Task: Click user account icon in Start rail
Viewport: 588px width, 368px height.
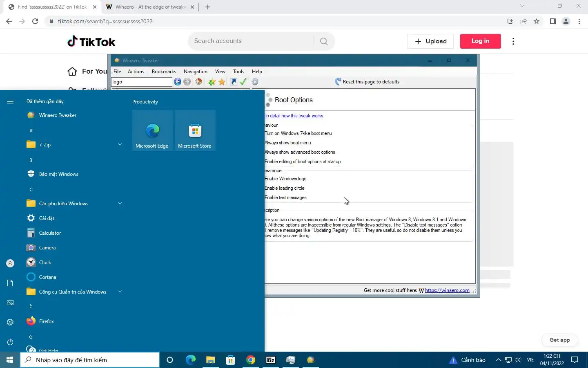Action: click(x=10, y=263)
